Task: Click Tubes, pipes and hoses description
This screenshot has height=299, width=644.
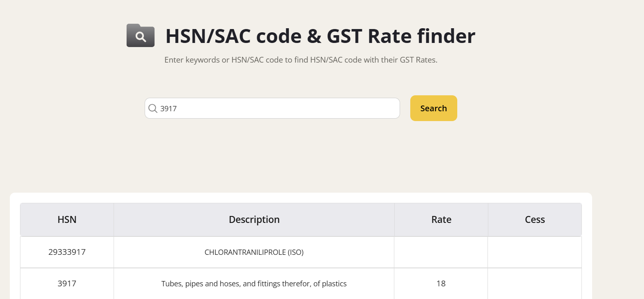Action: point(254,284)
